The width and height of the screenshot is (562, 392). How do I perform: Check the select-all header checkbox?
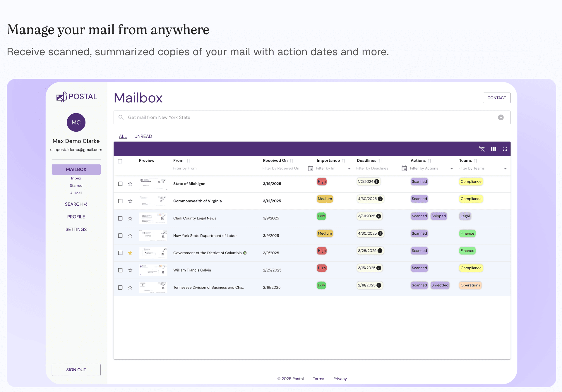120,161
